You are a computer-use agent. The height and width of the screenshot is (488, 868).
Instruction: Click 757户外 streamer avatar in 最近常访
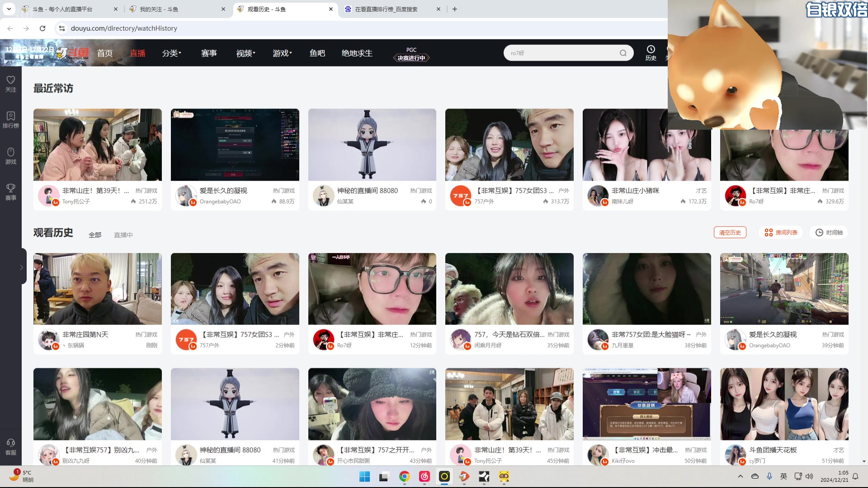tap(461, 196)
